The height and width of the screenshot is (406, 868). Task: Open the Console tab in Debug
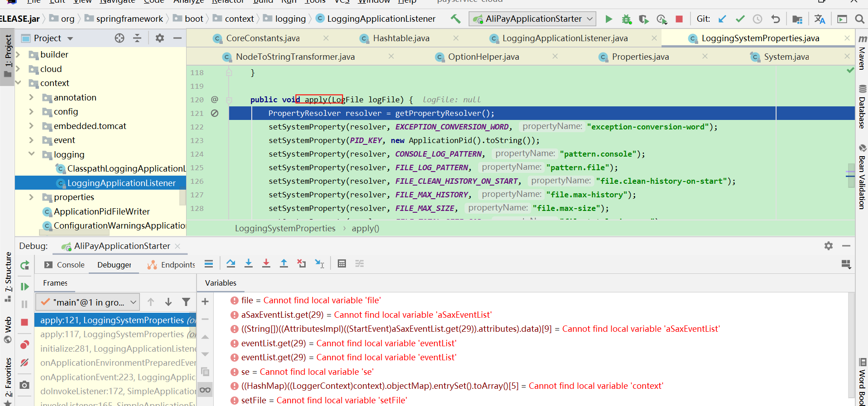tap(64, 265)
